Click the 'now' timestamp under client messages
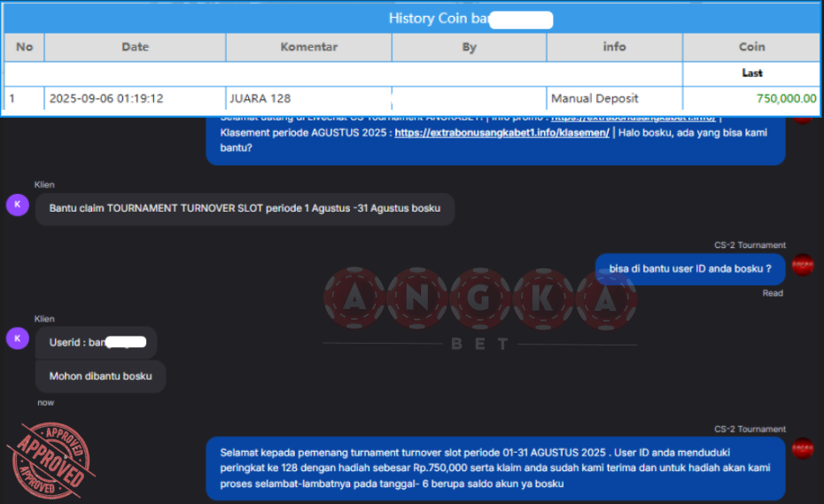The height and width of the screenshot is (504, 824). 46,402
